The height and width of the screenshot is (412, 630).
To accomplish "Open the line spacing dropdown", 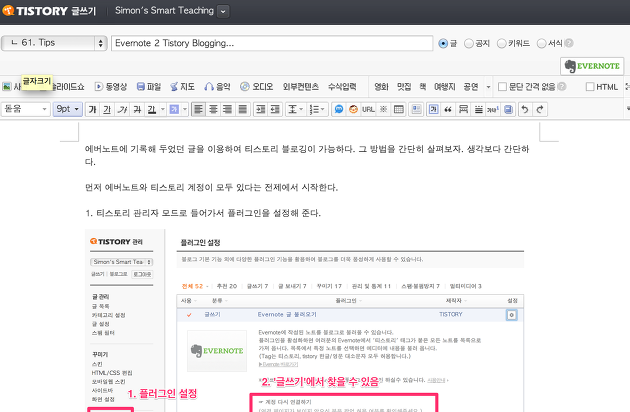I will click(x=295, y=109).
